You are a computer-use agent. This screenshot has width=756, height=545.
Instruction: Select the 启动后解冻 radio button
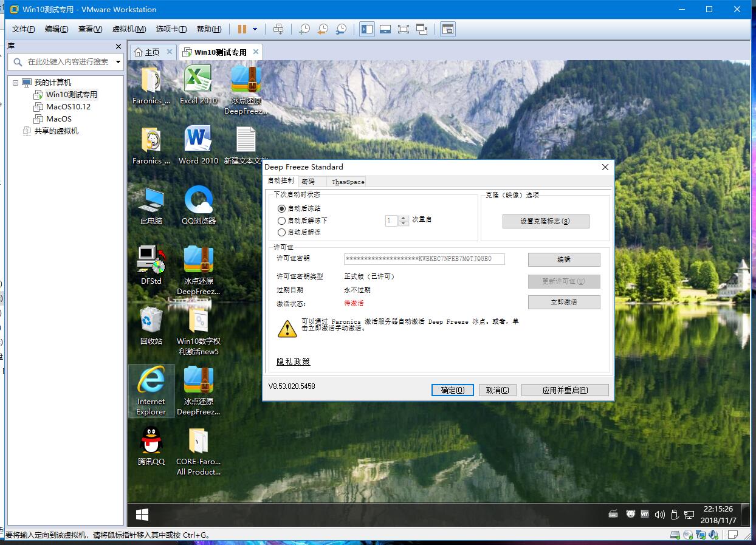pos(281,232)
